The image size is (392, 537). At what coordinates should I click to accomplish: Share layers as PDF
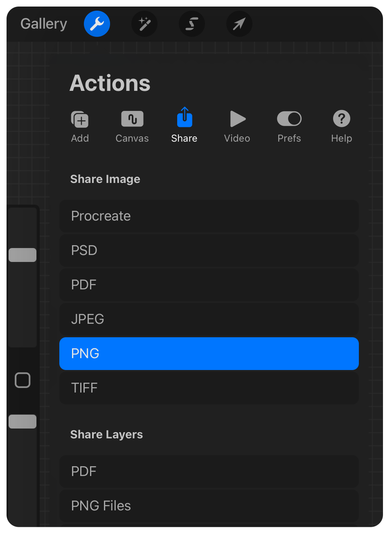point(209,472)
